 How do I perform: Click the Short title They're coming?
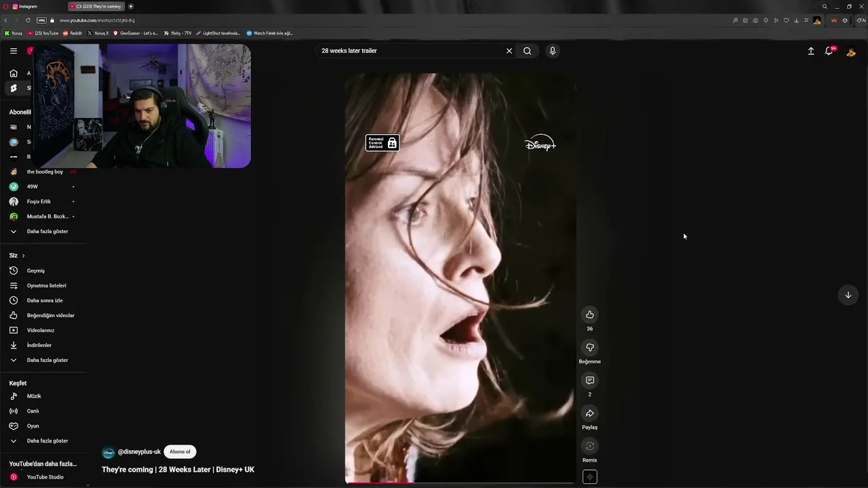pyautogui.click(x=178, y=469)
